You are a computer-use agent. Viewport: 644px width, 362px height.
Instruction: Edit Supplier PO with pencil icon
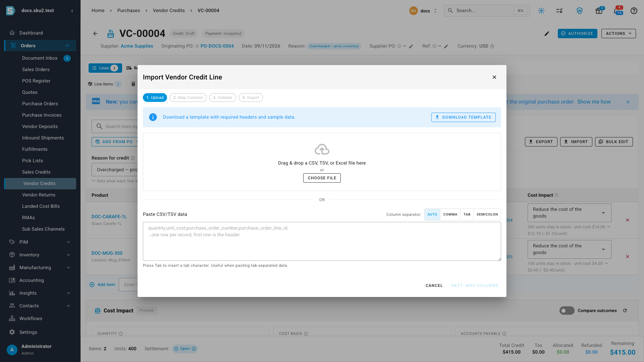pos(411,46)
